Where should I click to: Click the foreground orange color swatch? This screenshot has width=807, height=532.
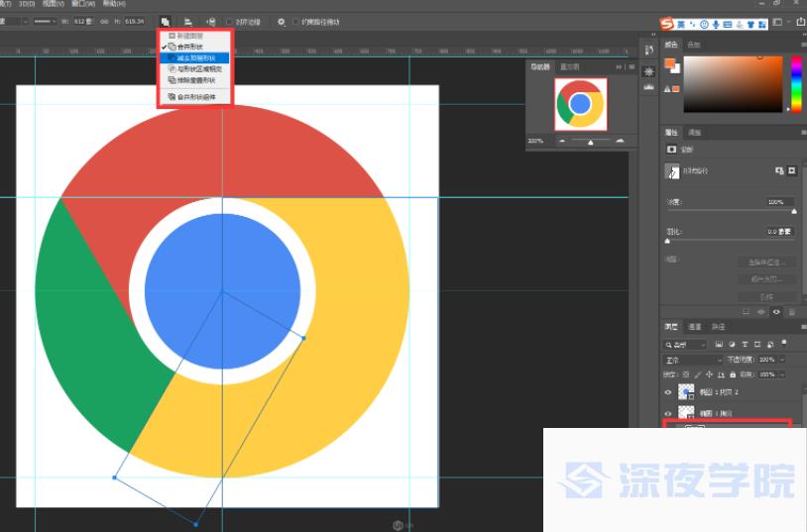tap(669, 63)
